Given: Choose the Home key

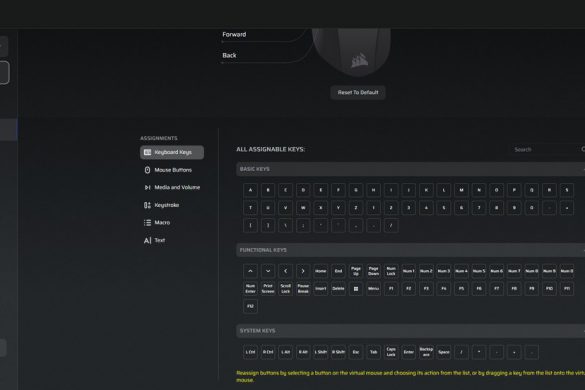Looking at the screenshot, I should coord(320,271).
